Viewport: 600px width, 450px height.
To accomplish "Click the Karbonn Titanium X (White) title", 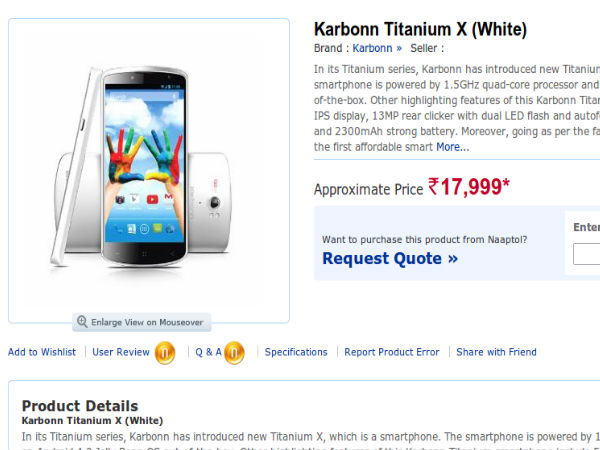I will click(x=420, y=29).
